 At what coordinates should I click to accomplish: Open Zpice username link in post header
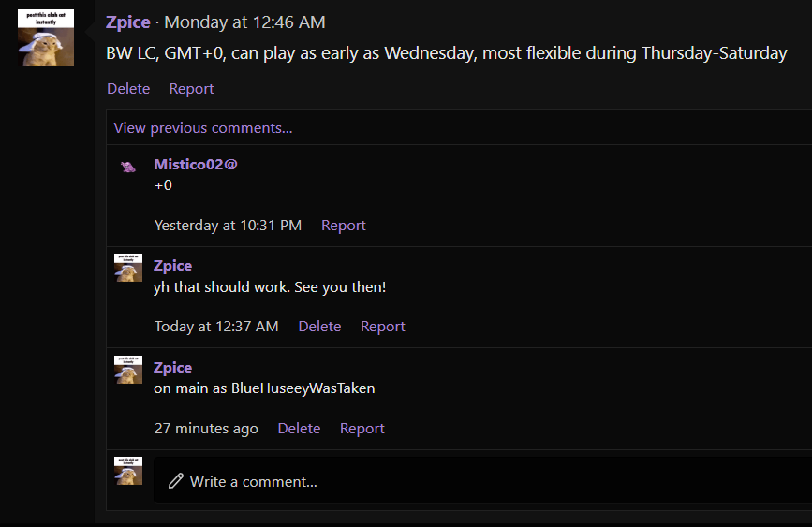128,22
